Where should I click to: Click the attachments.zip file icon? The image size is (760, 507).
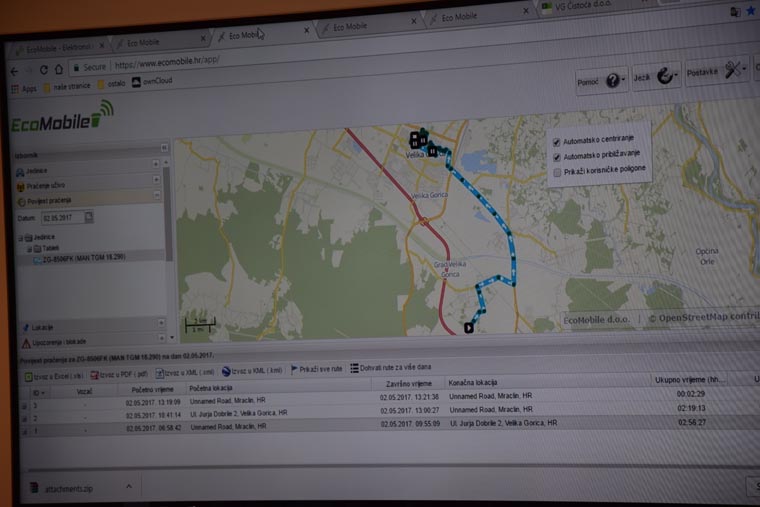pos(34,488)
